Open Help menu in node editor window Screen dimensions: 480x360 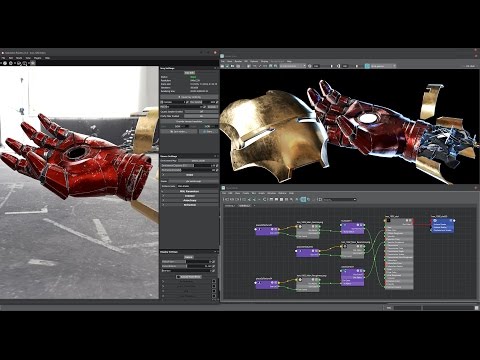coord(291,193)
